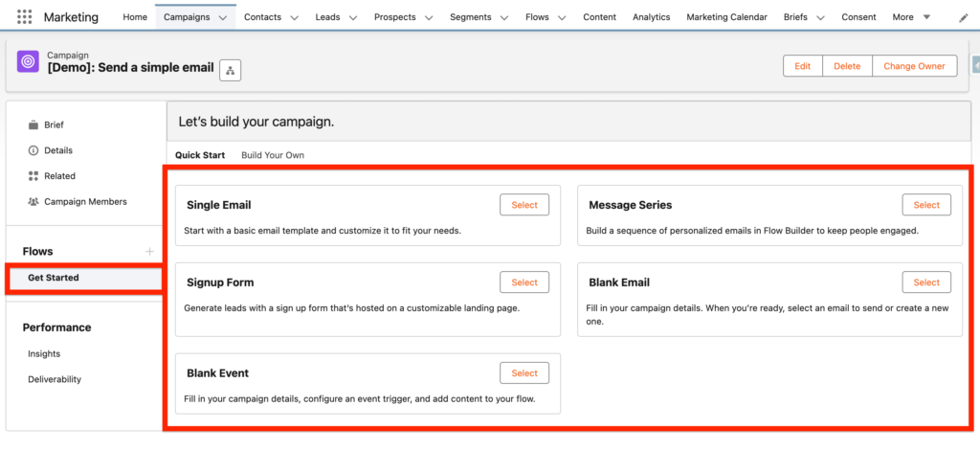Select the Single Email template
The image size is (980, 451).
pos(524,205)
